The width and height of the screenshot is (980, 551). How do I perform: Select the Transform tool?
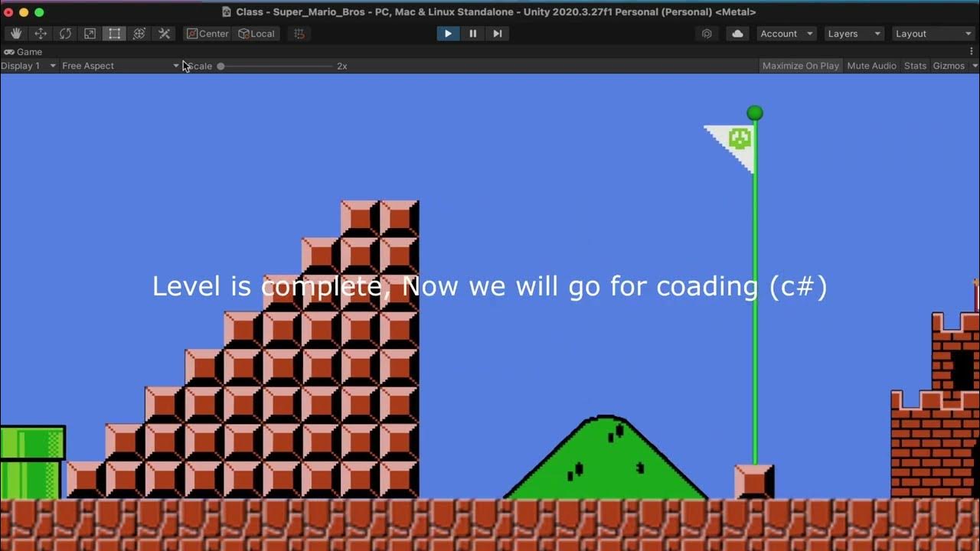click(x=139, y=34)
